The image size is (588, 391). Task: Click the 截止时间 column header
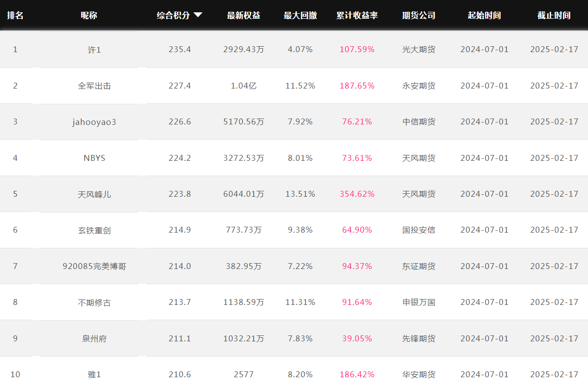(x=554, y=15)
